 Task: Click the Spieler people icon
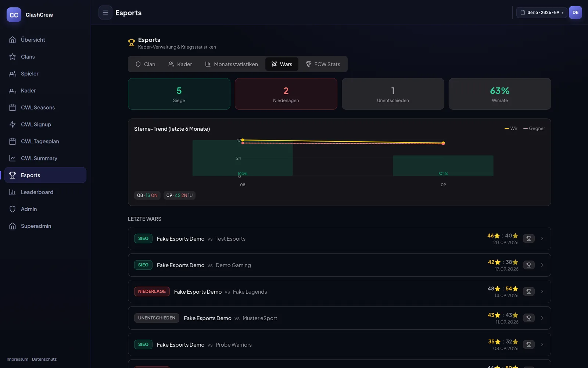click(12, 74)
